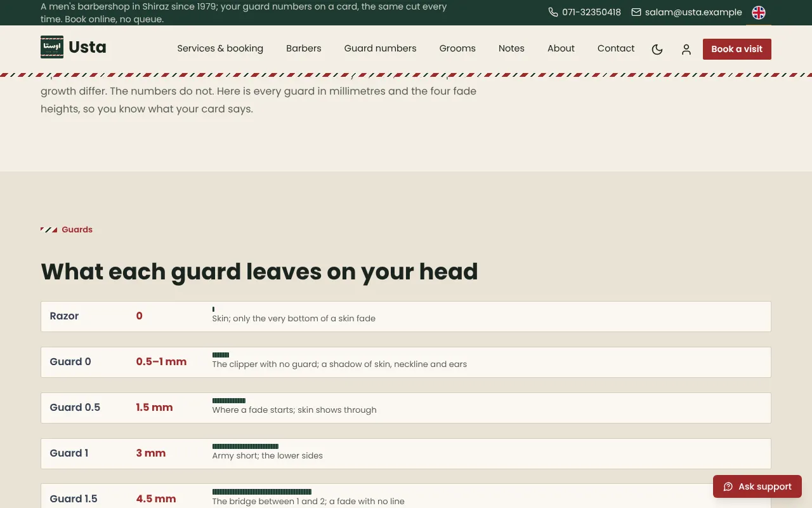Open the Contact page
The height and width of the screenshot is (508, 812).
pyautogui.click(x=616, y=48)
